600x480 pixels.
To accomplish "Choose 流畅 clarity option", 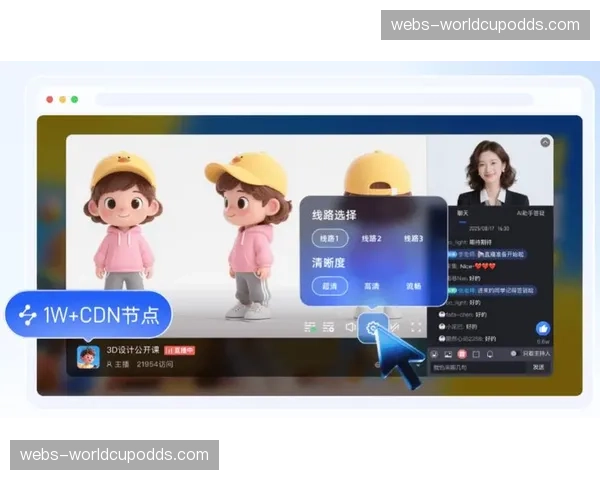I will click(413, 286).
